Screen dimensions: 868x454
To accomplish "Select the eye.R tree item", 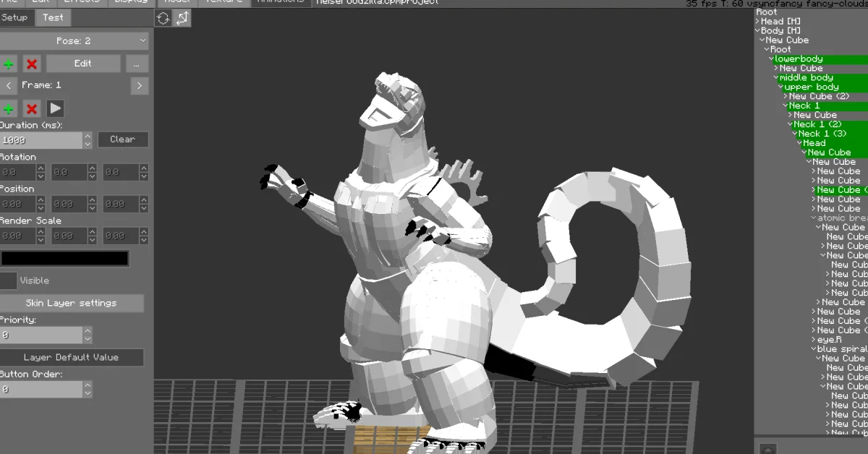I will (x=830, y=340).
